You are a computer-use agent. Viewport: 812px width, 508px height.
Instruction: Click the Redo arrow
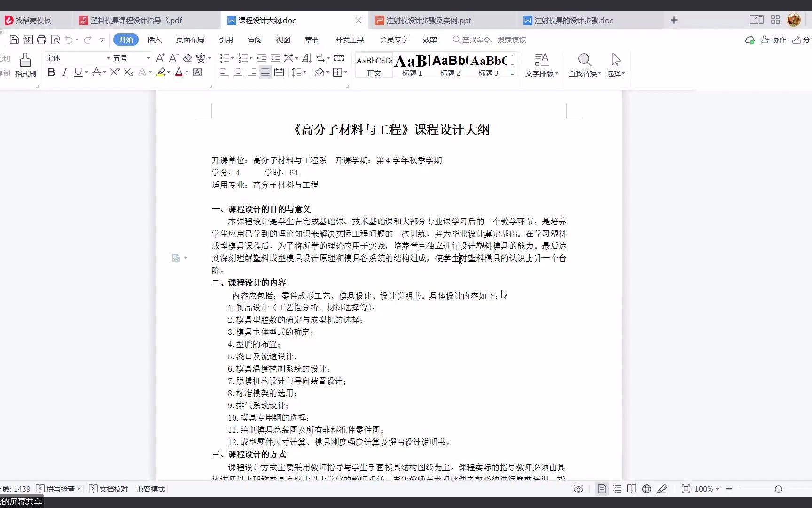point(87,40)
